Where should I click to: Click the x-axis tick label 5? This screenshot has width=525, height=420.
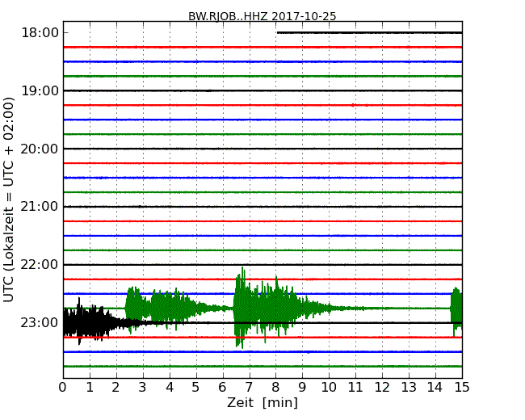196,388
